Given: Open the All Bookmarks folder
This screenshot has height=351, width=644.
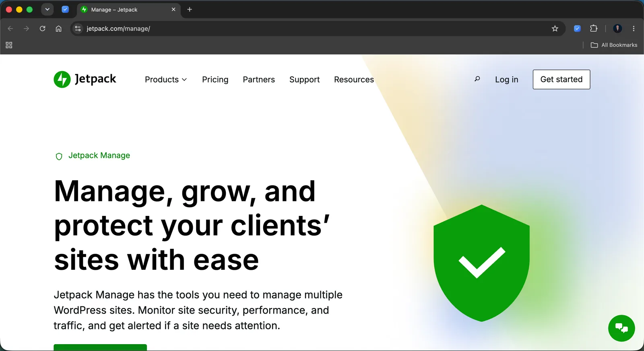Looking at the screenshot, I should pyautogui.click(x=614, y=45).
